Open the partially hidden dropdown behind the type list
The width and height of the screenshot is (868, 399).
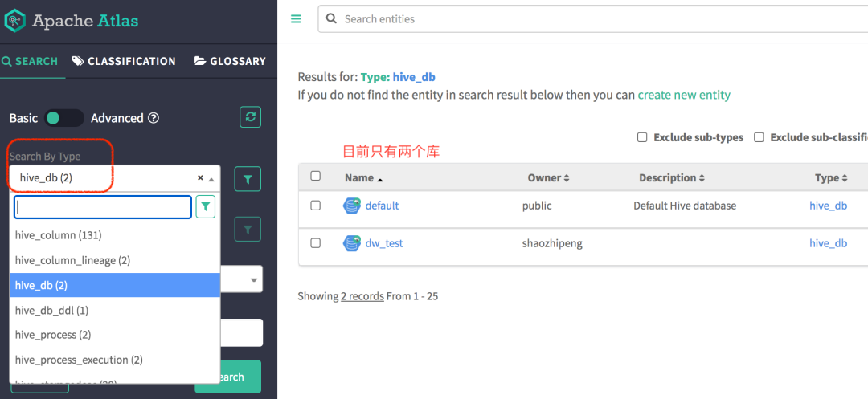242,279
